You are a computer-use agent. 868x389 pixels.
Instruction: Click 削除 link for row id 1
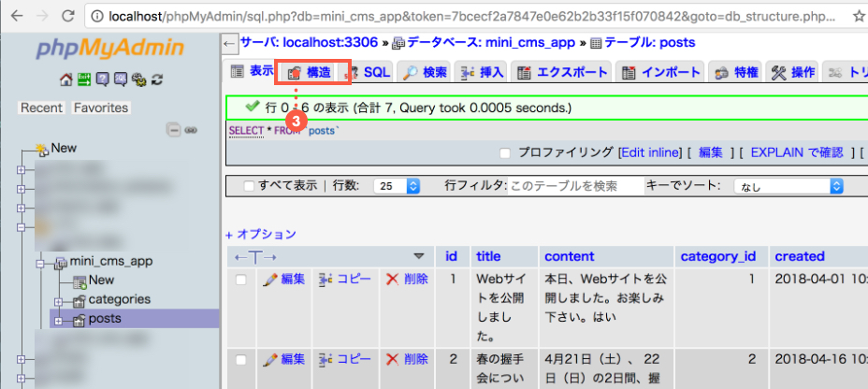click(x=407, y=279)
